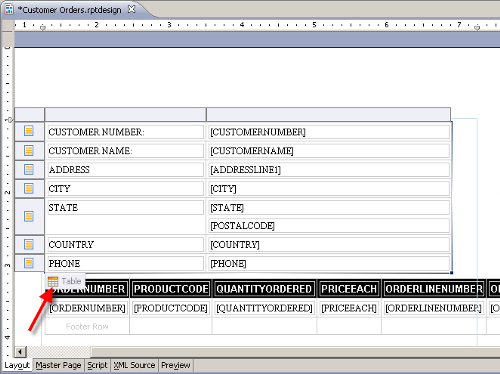
Task: Open the Script tab
Action: coord(97,365)
